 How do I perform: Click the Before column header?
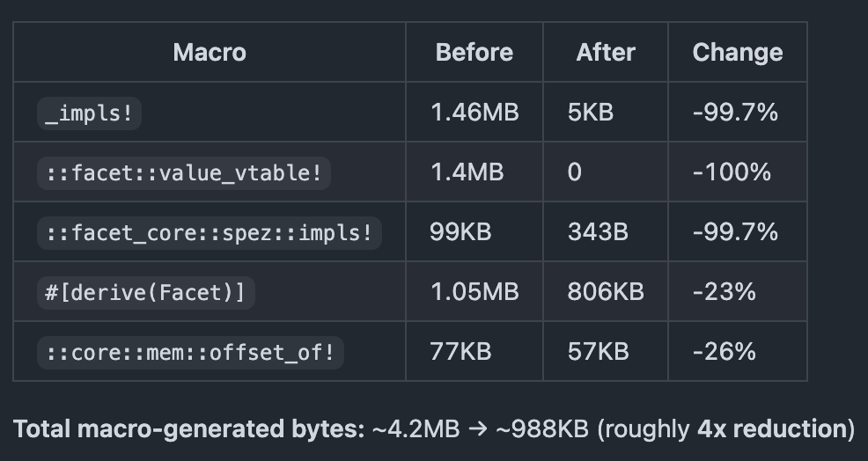474,53
